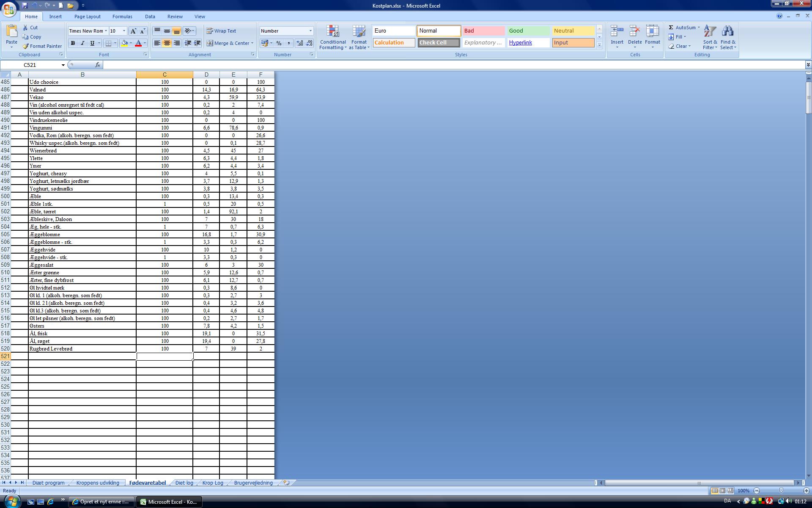Click the insert function fx icon
812x508 pixels.
pos(98,65)
